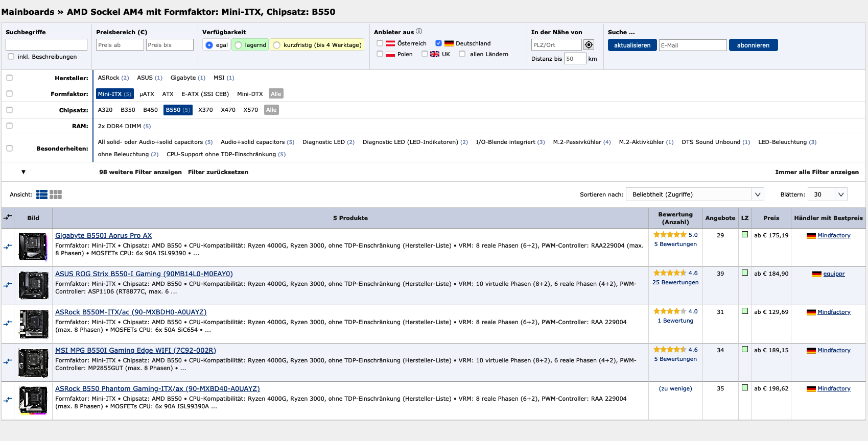The width and height of the screenshot is (868, 441).
Task: Open the Blättern page size dropdown
Action: (x=828, y=194)
